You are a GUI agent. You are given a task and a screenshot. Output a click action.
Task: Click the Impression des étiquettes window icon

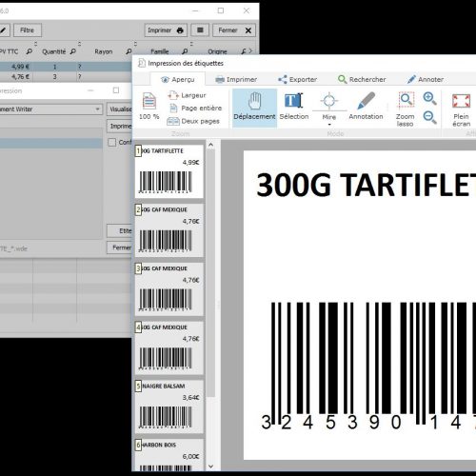(x=142, y=63)
